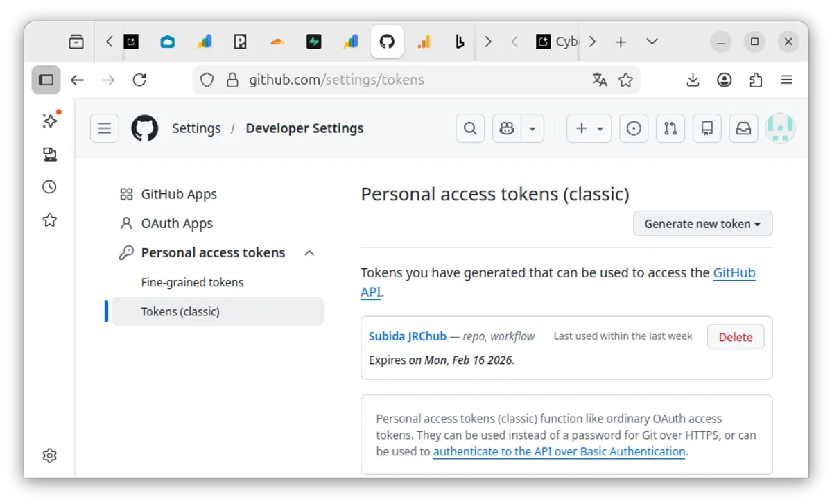Open the history clock sidebar icon
Image resolution: width=832 pixels, height=504 pixels.
pos(50,187)
